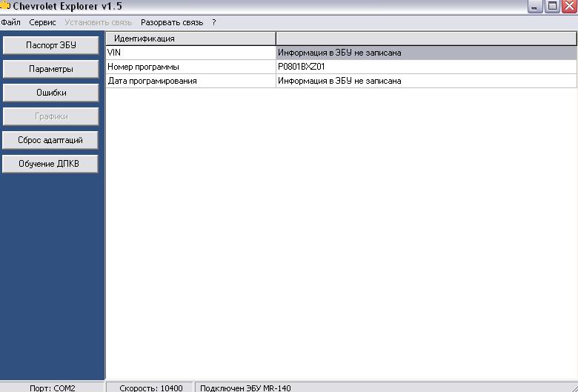Select the Дата програмирования row
578x392 pixels.
tap(190, 81)
